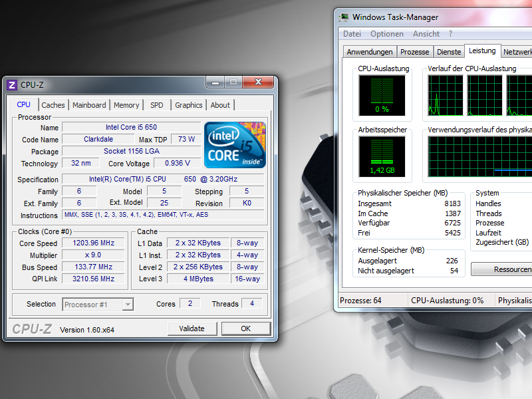Viewport: 532px width, 399px height.
Task: Click Ausgelagert value 226
Action: (x=452, y=261)
